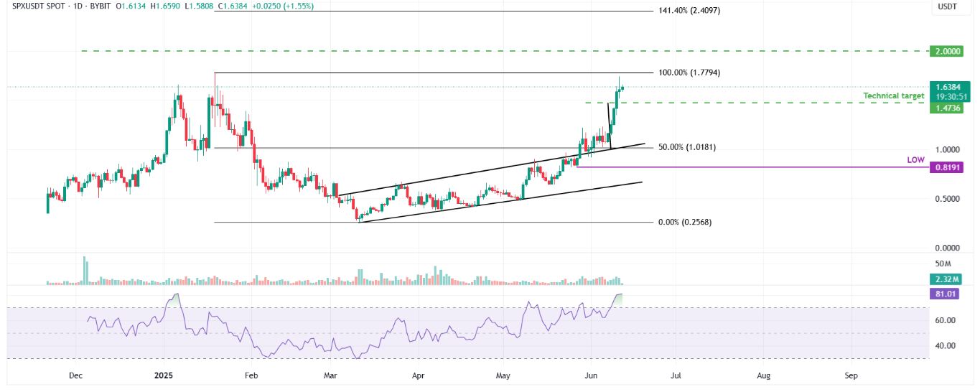Click the Sep label on time axis
This screenshot has width=980, height=392.
[x=851, y=375]
